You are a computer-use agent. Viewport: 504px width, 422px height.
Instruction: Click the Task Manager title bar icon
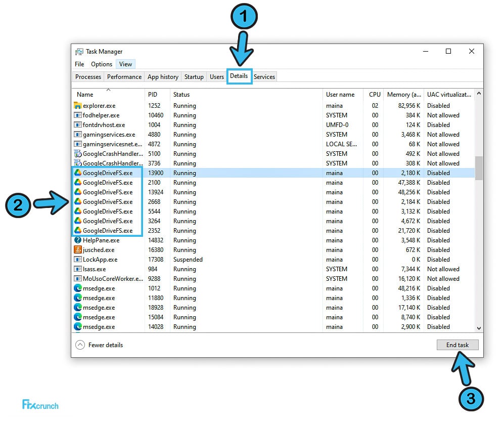coord(79,52)
